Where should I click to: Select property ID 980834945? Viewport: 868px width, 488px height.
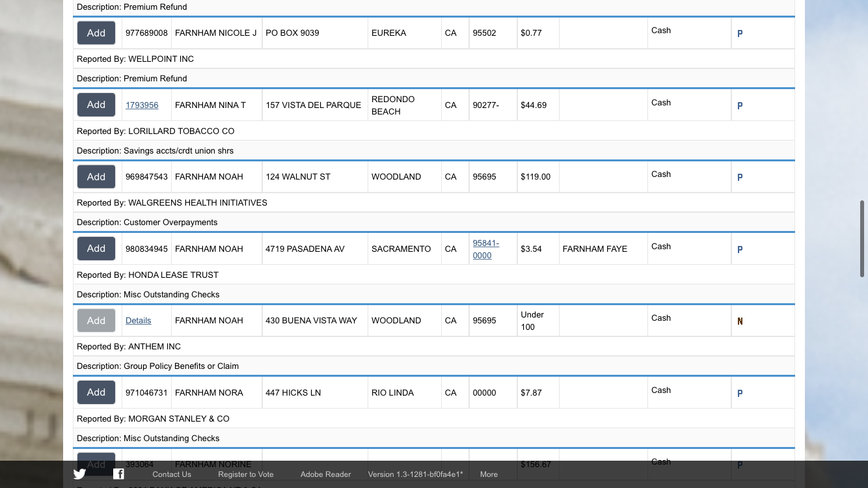(146, 249)
